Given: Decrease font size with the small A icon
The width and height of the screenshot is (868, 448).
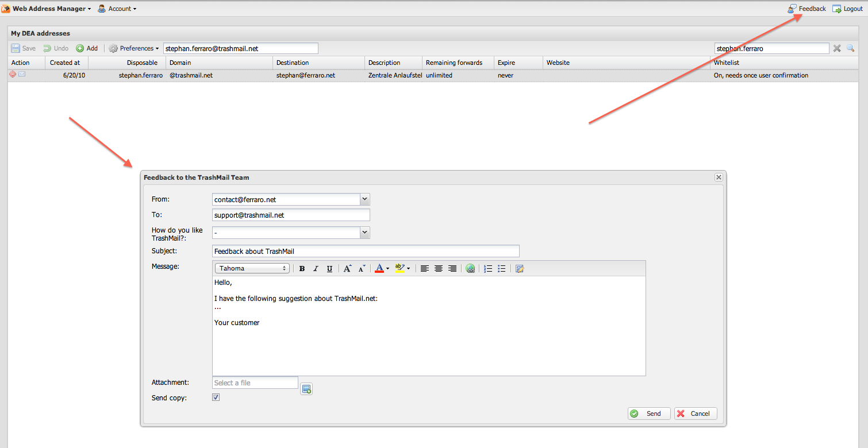Looking at the screenshot, I should (362, 268).
